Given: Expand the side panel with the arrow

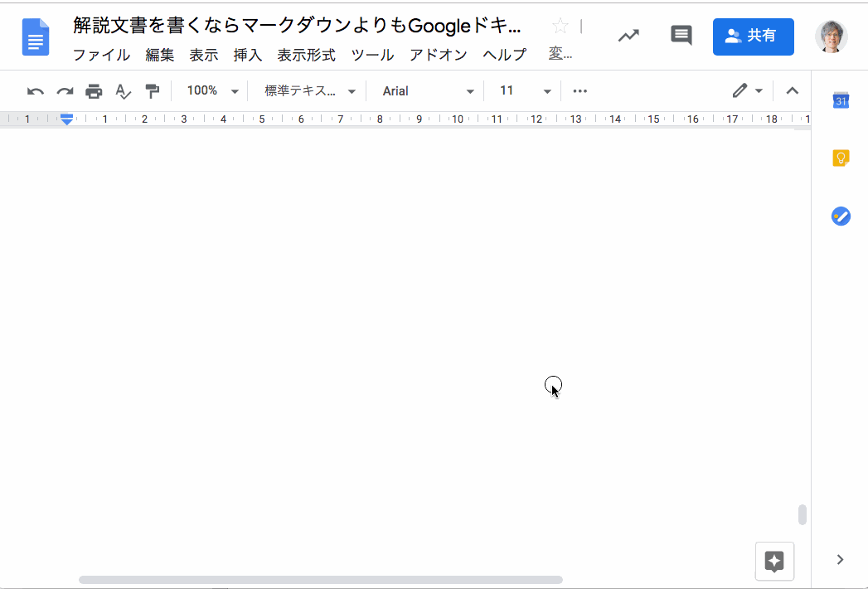Looking at the screenshot, I should [x=840, y=560].
